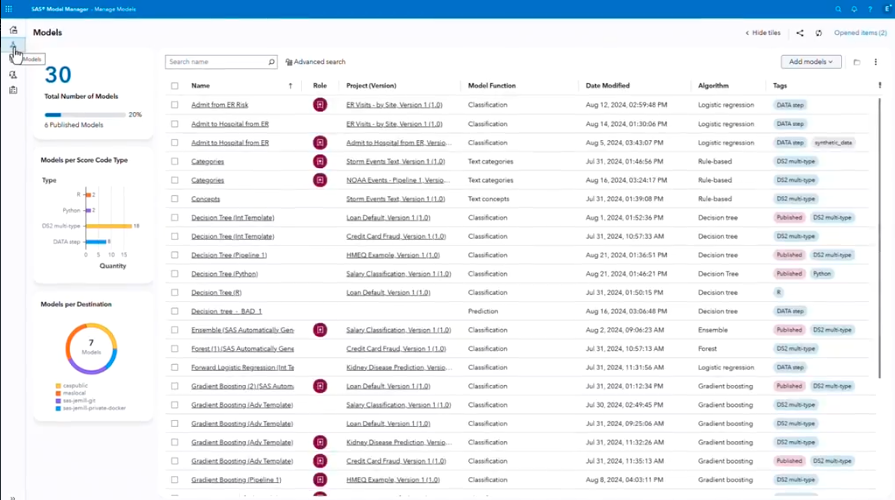Click the published models progress bar

pyautogui.click(x=85, y=115)
